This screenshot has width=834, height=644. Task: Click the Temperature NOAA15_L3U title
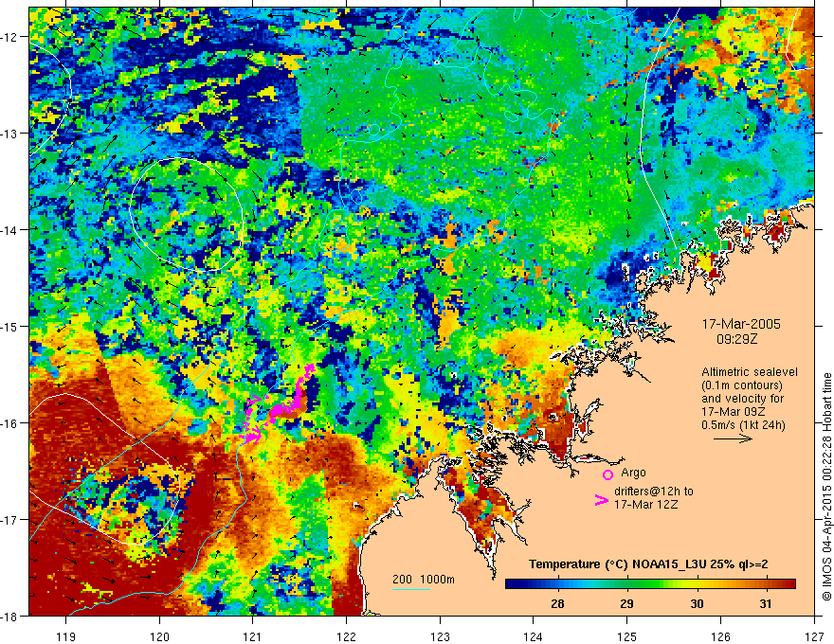[x=648, y=564]
